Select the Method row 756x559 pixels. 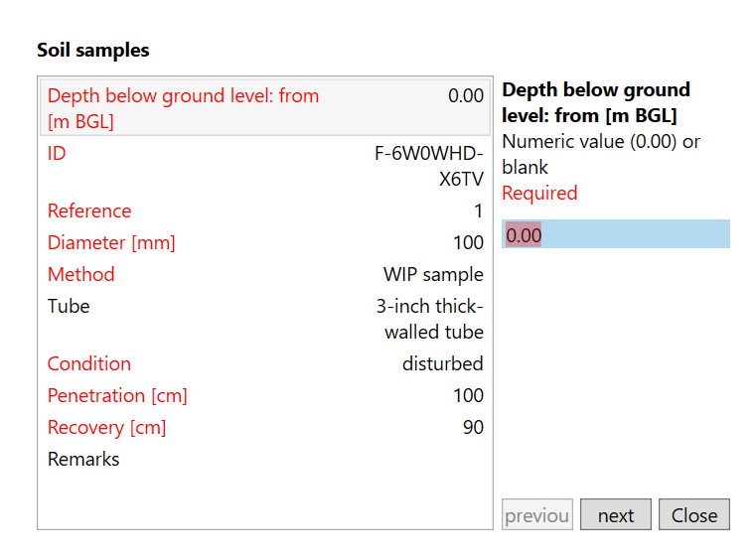pos(265,274)
